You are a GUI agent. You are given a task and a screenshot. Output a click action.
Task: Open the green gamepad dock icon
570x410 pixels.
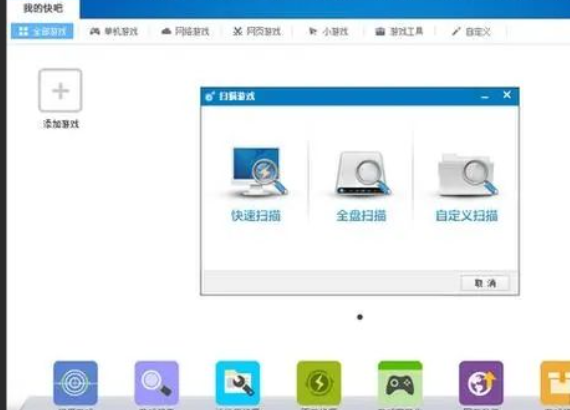(x=400, y=383)
